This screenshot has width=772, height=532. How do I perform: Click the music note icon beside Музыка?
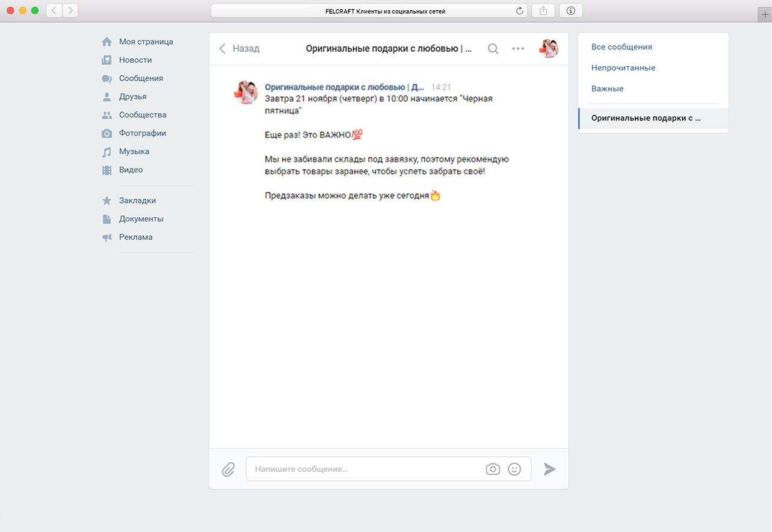pos(107,152)
